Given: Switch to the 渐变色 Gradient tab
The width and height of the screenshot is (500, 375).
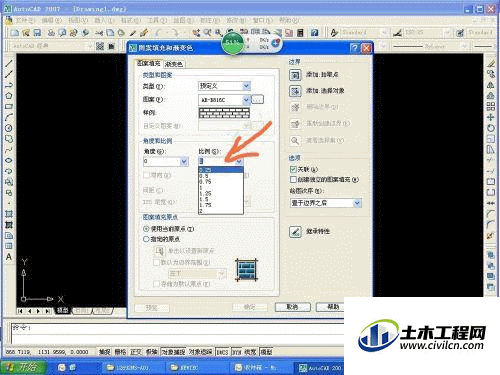Looking at the screenshot, I should (x=174, y=64).
